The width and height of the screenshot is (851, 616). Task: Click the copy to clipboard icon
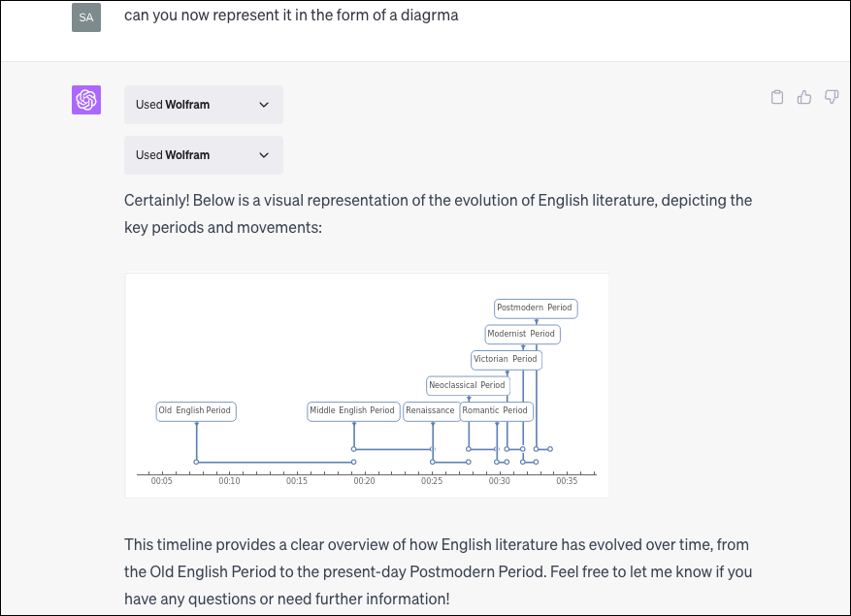pos(776,97)
